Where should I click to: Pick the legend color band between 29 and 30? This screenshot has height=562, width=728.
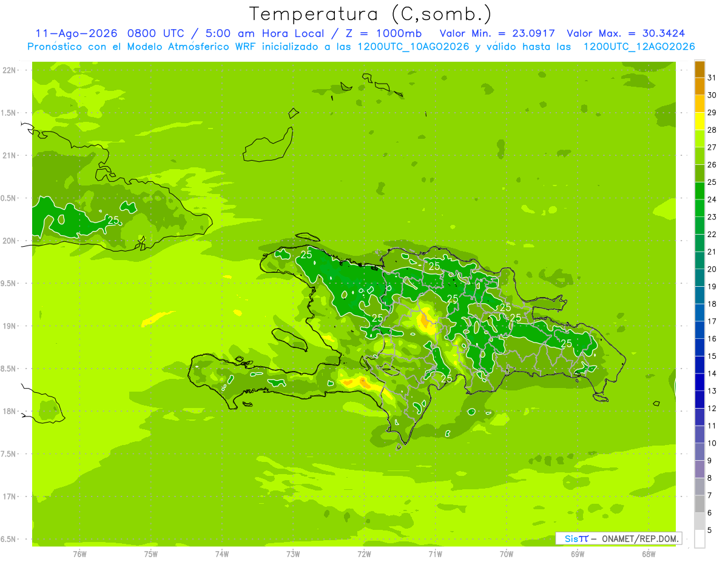point(699,104)
